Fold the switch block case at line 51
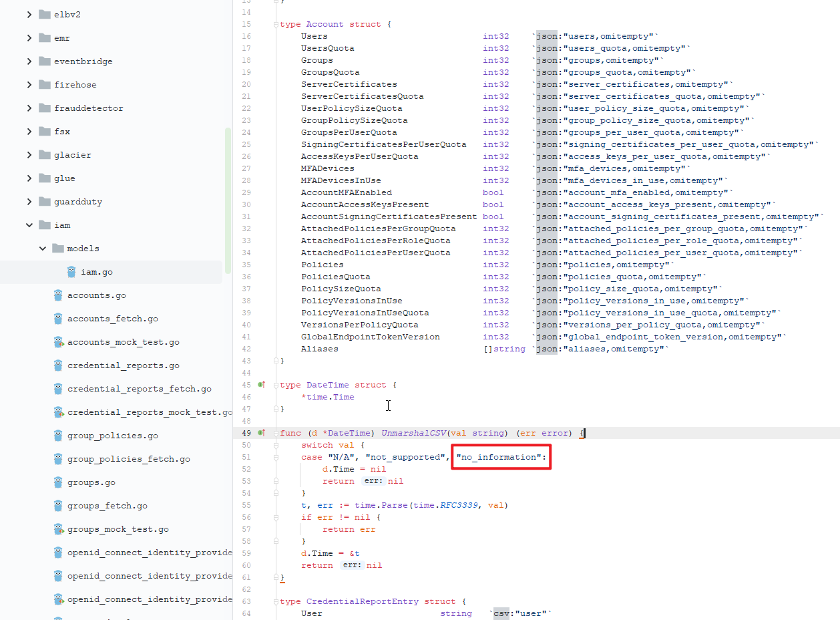The width and height of the screenshot is (840, 620). 275,457
